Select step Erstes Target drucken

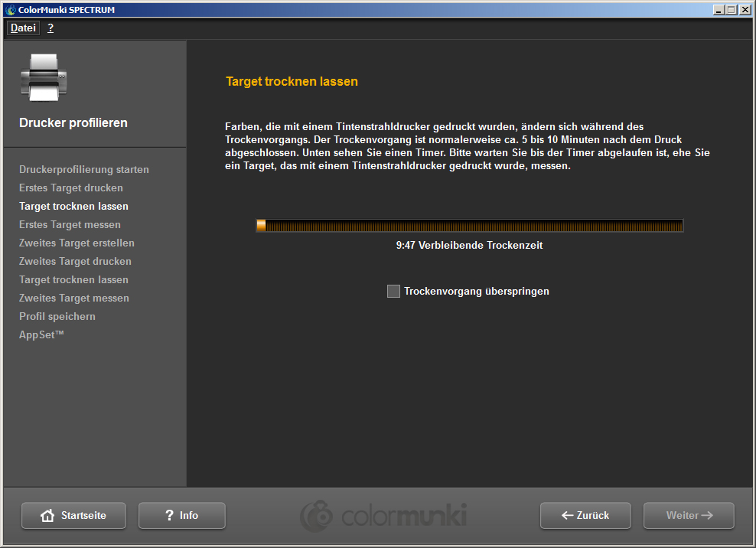[71, 188]
